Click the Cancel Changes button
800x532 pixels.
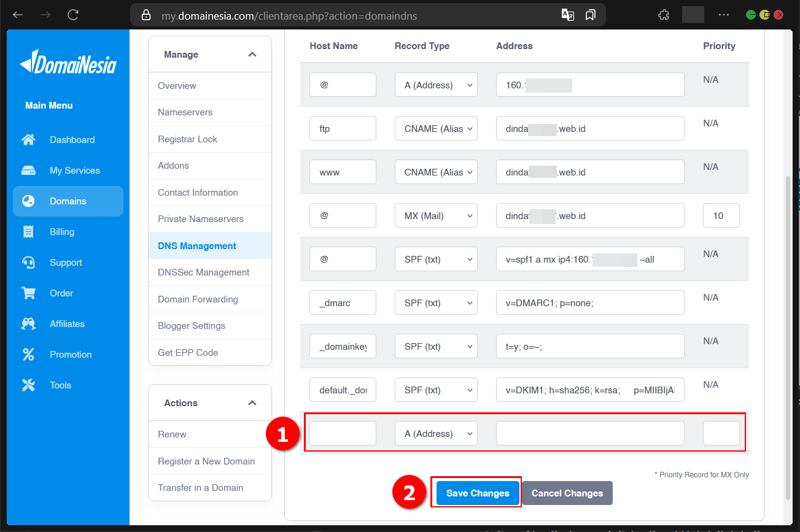click(x=567, y=493)
